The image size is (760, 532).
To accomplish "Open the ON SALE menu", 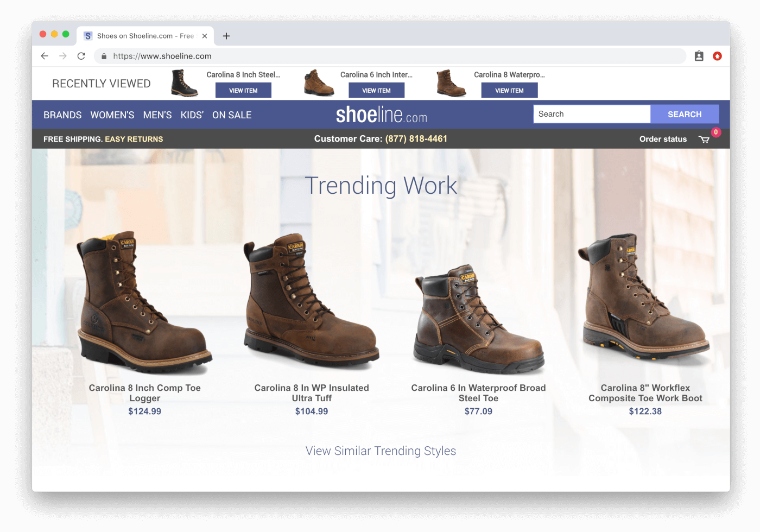I will [232, 115].
